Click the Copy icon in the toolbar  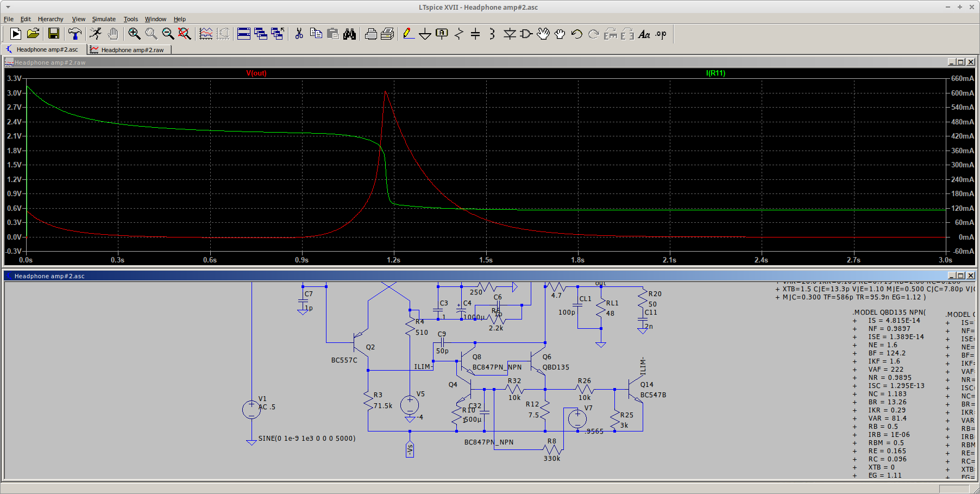(316, 34)
